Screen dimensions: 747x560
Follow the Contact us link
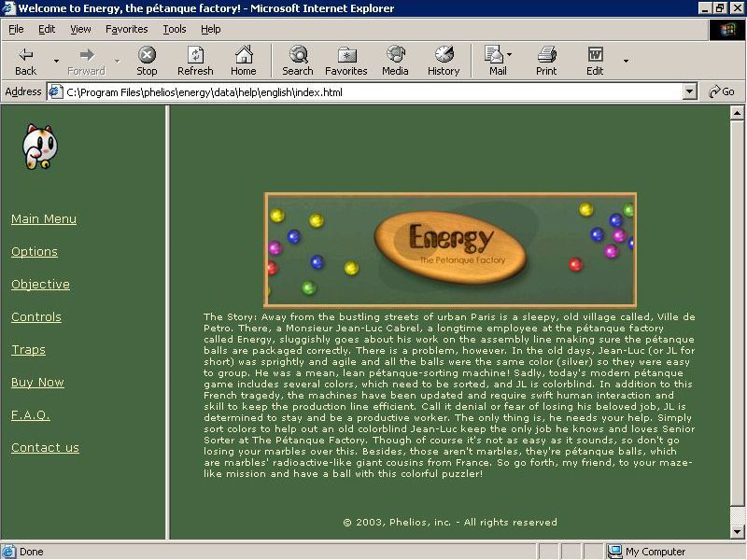45,448
